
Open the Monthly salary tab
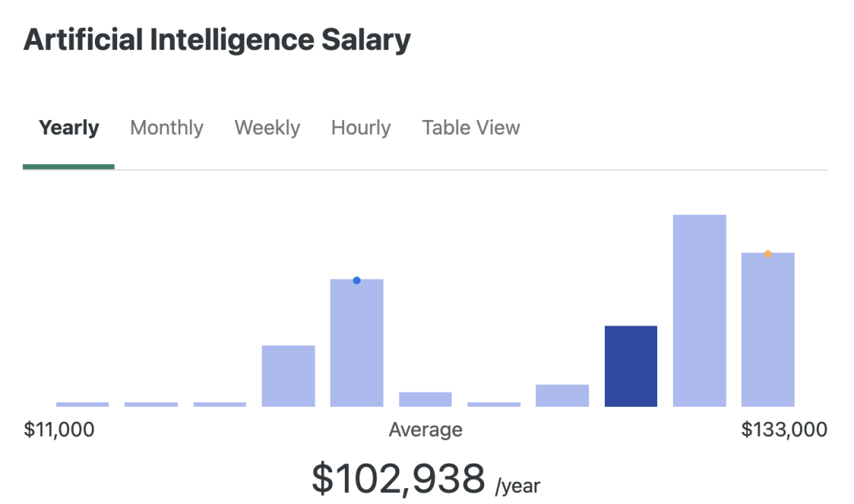167,128
